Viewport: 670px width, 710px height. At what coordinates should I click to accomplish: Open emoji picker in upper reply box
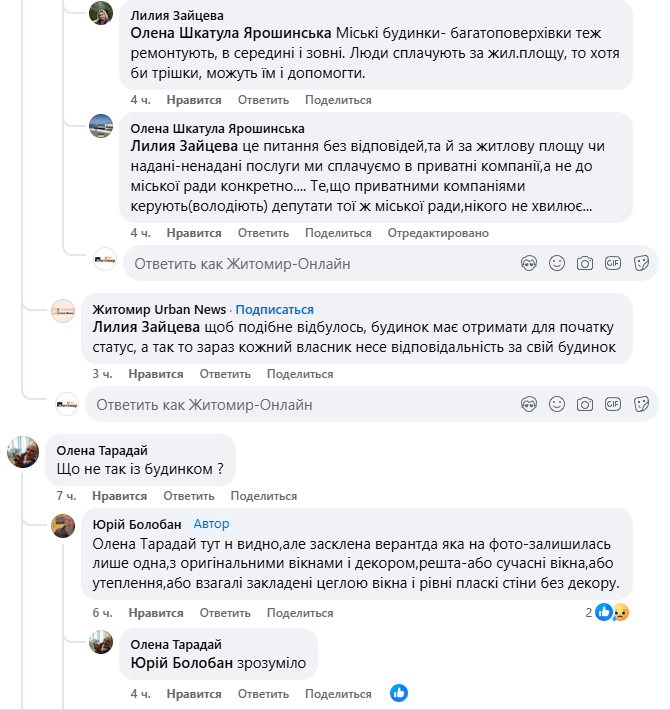pyautogui.click(x=557, y=263)
